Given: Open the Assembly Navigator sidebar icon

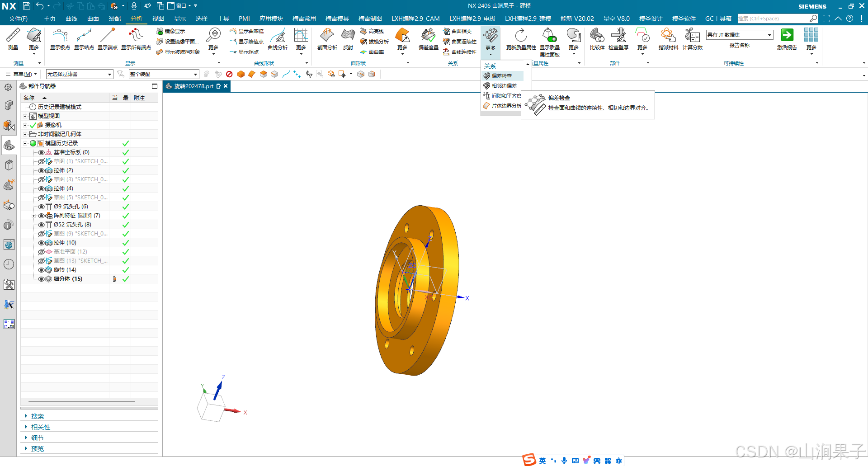Looking at the screenshot, I should pos(9,105).
